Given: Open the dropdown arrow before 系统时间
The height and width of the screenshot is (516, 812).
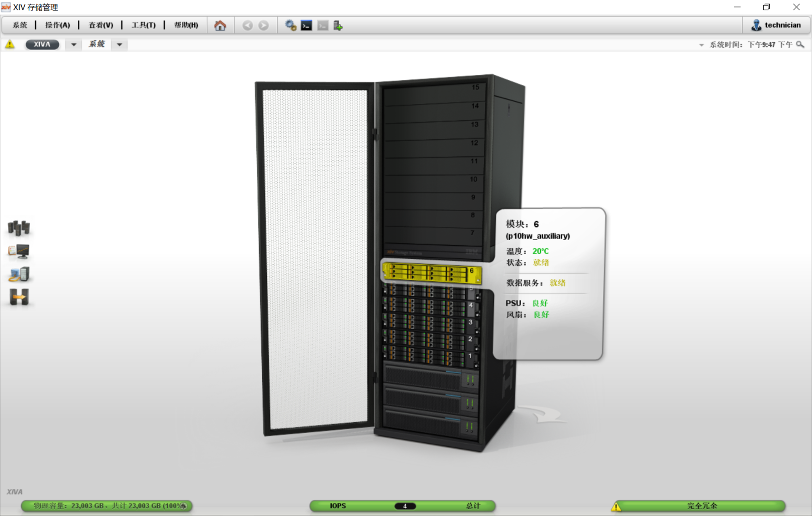Looking at the screenshot, I should click(701, 45).
